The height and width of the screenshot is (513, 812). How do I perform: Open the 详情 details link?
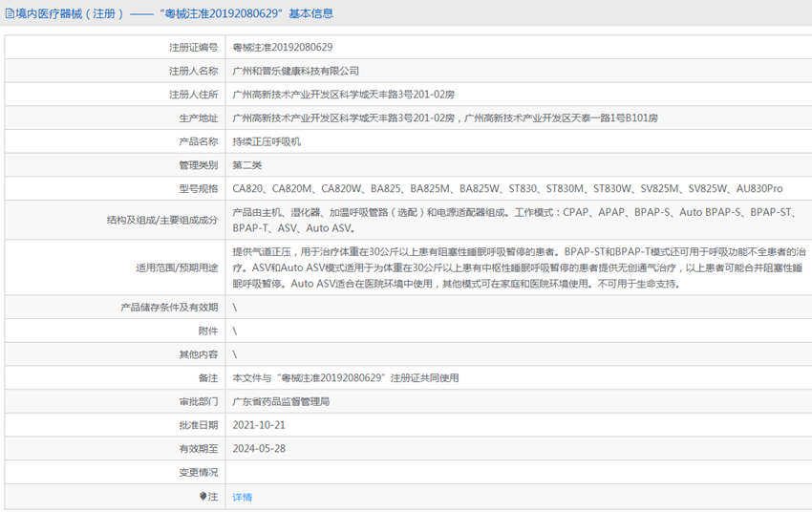tap(243, 497)
